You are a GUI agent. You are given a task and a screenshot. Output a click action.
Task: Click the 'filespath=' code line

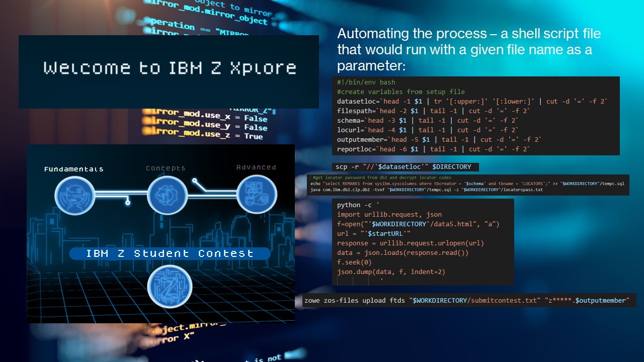[x=434, y=111]
